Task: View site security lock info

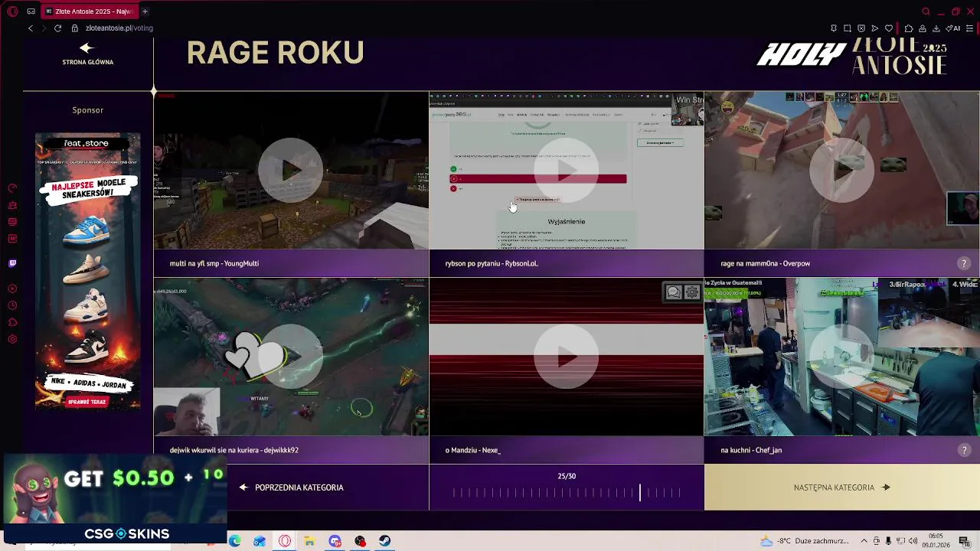Action: [x=75, y=28]
